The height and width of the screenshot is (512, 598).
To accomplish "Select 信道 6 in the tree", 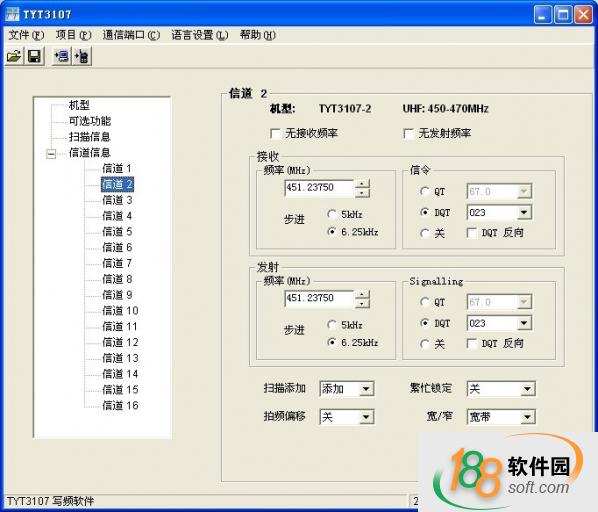I will point(117,247).
